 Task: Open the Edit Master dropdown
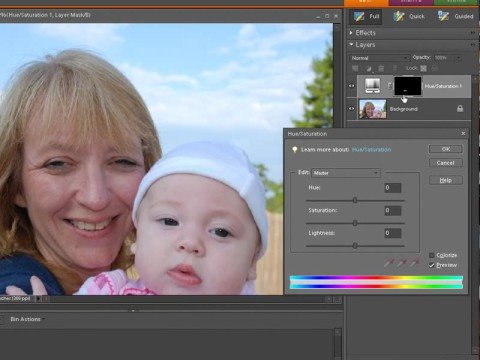[345, 173]
